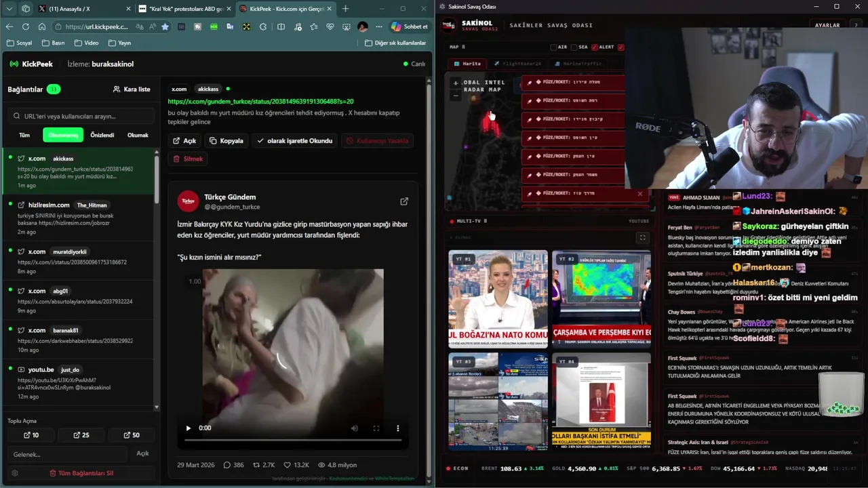Toggle the AIR checkbox

(x=553, y=47)
